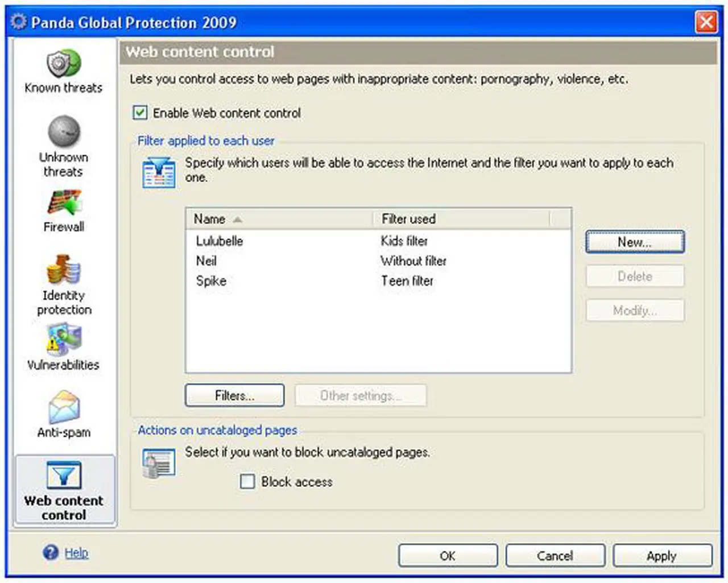The width and height of the screenshot is (728, 583).
Task: Select the Lulubelle user row
Action: click(378, 241)
